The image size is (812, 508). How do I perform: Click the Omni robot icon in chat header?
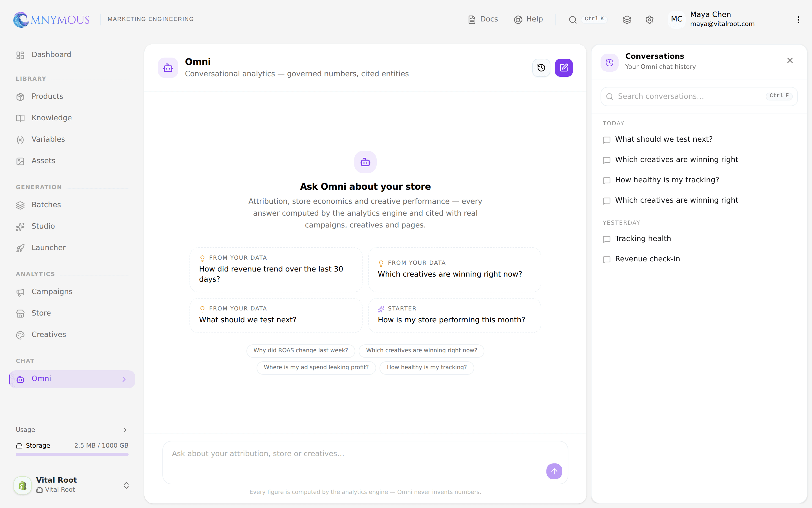168,68
